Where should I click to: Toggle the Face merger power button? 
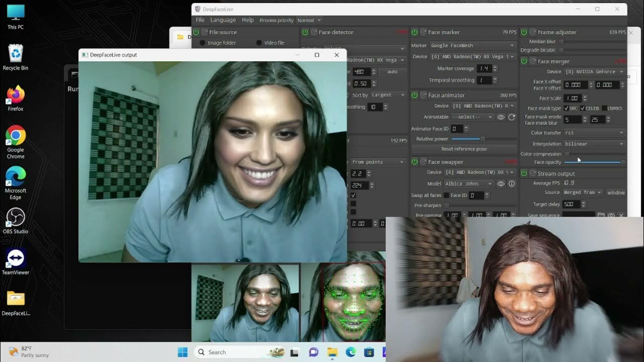click(524, 61)
